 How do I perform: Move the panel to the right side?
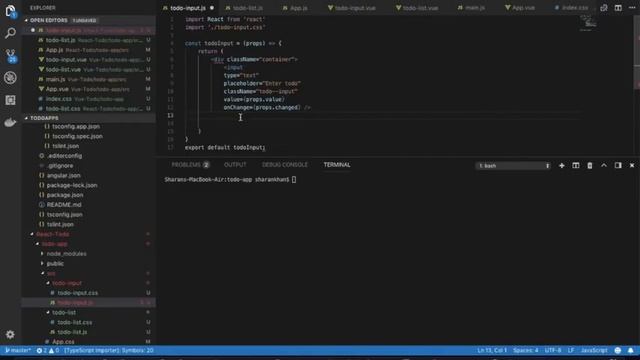[618, 165]
